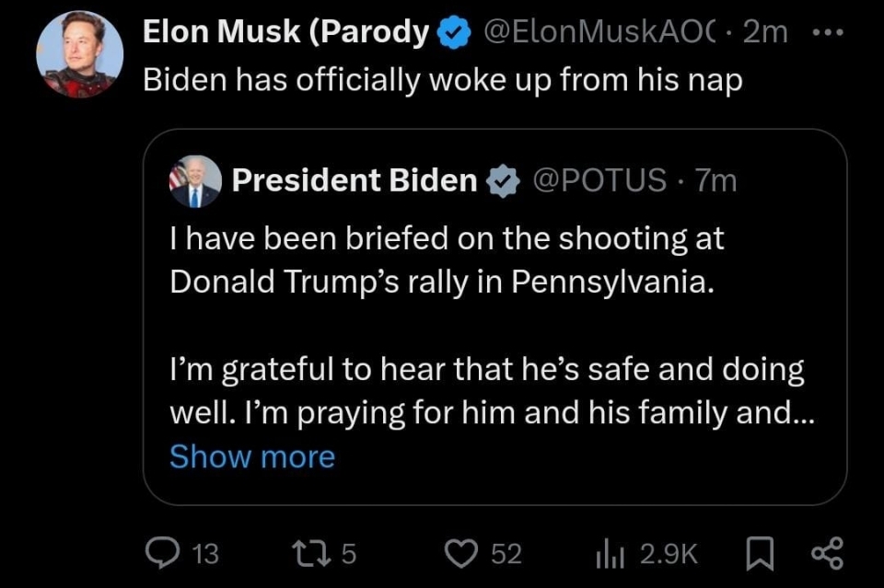This screenshot has width=884, height=588.
Task: Click the 7m timestamp in quoted tweet
Action: pyautogui.click(x=716, y=181)
